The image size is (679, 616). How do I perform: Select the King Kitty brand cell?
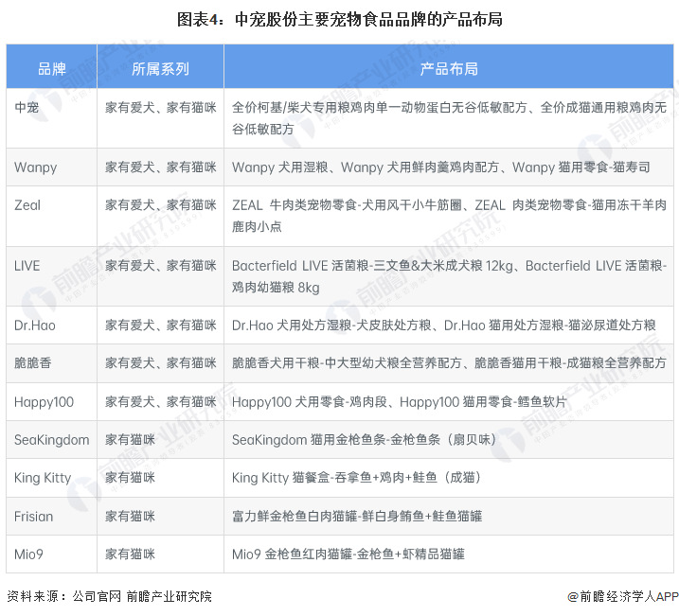tap(51, 478)
